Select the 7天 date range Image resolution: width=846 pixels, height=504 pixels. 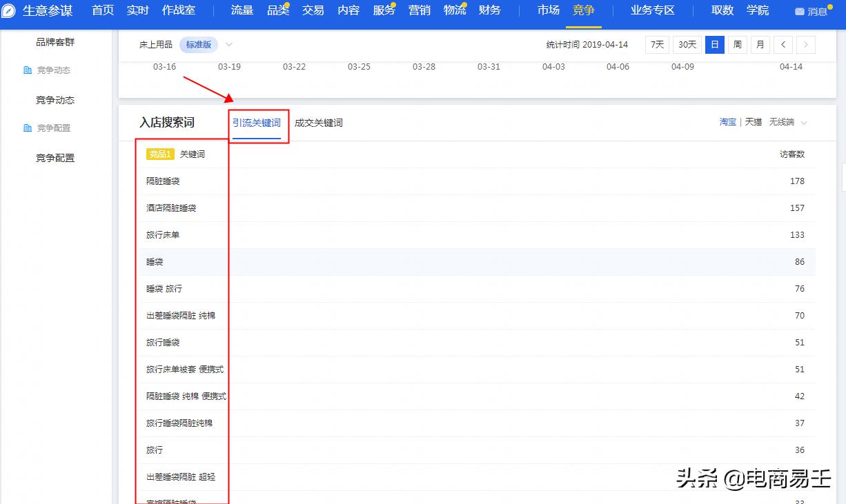657,45
